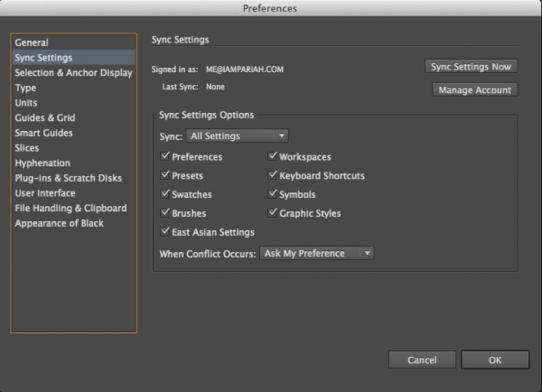Screen dimensions: 542x392
Task: Cancel the Preferences dialog
Action: coord(422,359)
